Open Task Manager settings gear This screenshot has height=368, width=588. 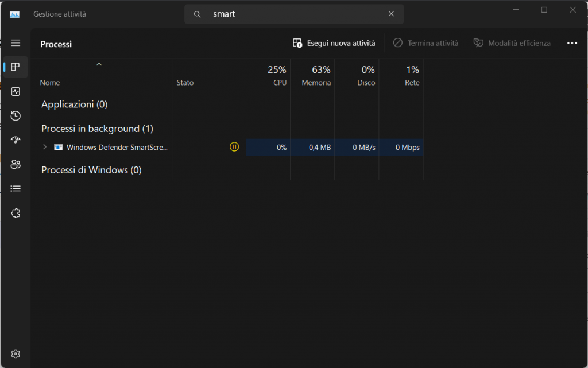[x=16, y=354]
